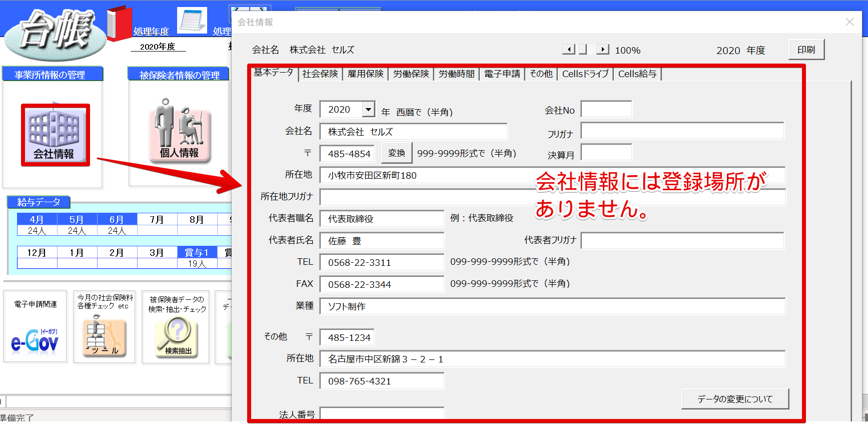Select the 3月 salary data cell

point(157,252)
